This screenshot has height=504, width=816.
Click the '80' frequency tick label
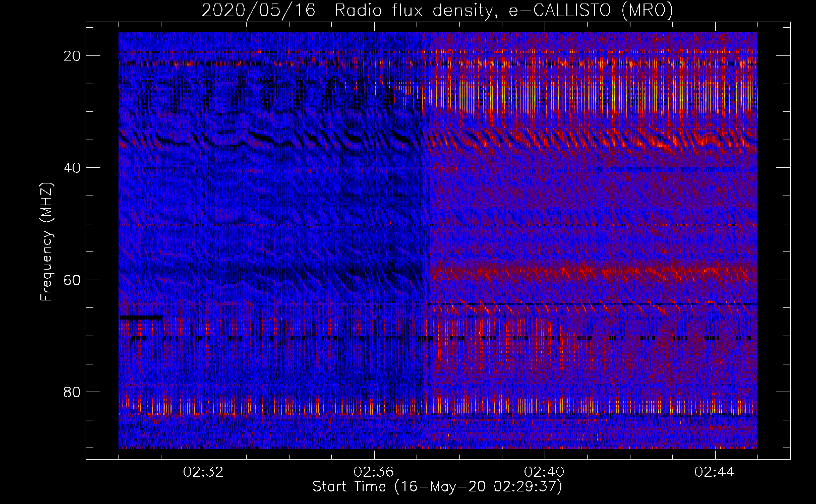click(x=73, y=392)
